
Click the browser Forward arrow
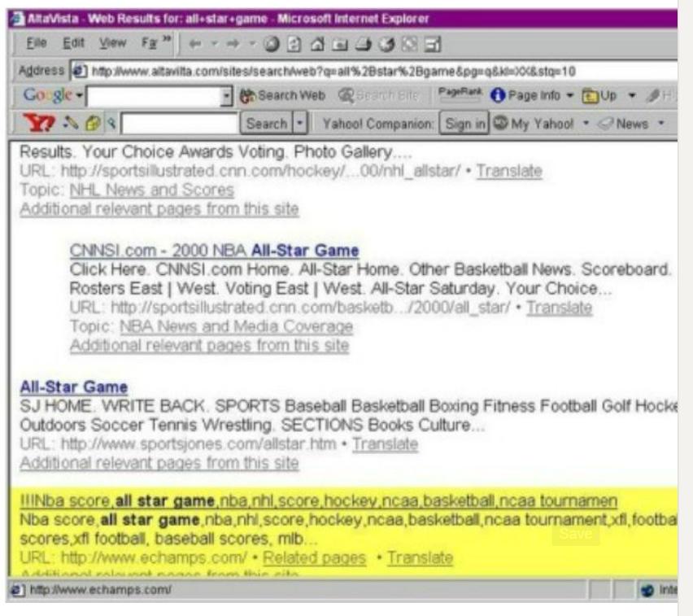pos(233,44)
